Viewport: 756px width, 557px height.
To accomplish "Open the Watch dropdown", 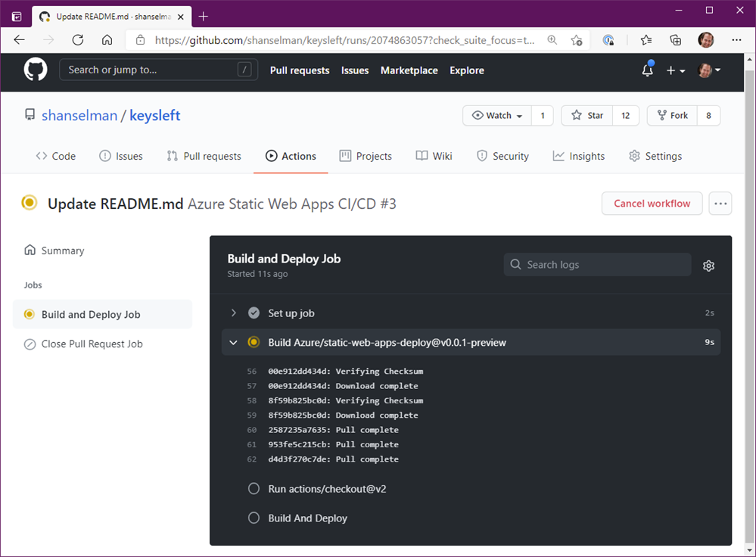I will click(497, 115).
